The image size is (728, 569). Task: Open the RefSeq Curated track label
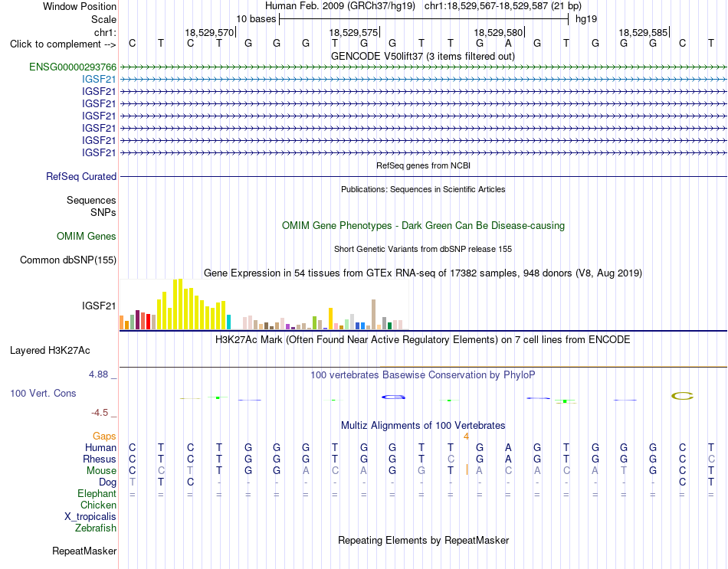[x=81, y=176]
